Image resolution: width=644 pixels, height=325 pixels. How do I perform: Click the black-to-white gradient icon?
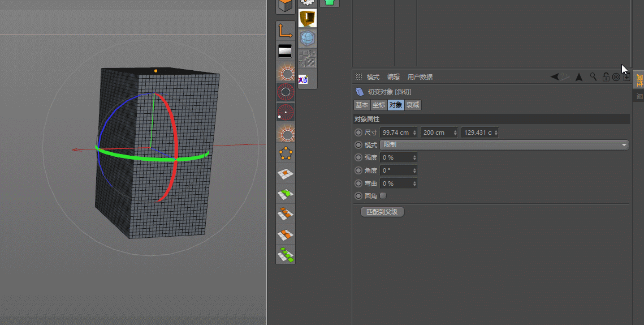point(286,52)
